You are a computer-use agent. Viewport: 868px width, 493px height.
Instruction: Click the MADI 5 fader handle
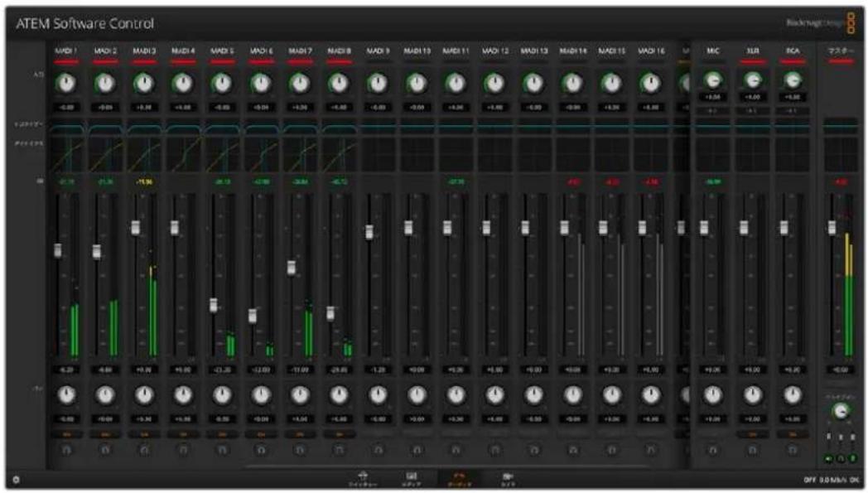(x=214, y=305)
